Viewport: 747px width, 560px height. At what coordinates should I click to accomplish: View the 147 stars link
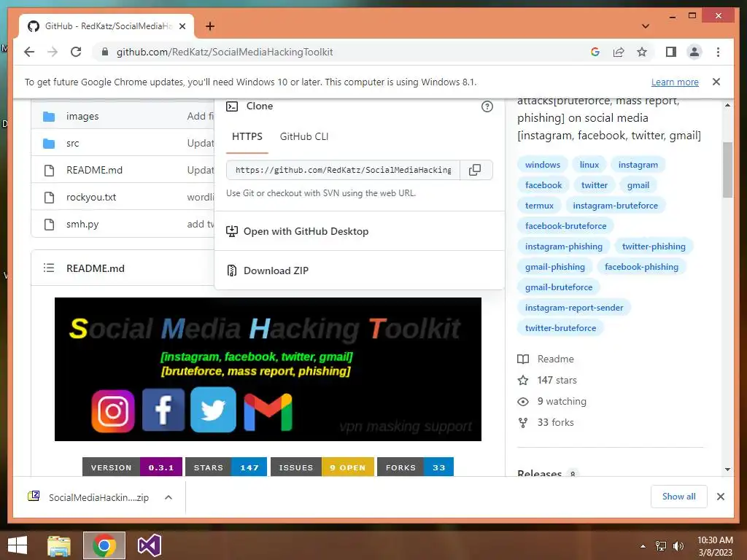[547, 380]
